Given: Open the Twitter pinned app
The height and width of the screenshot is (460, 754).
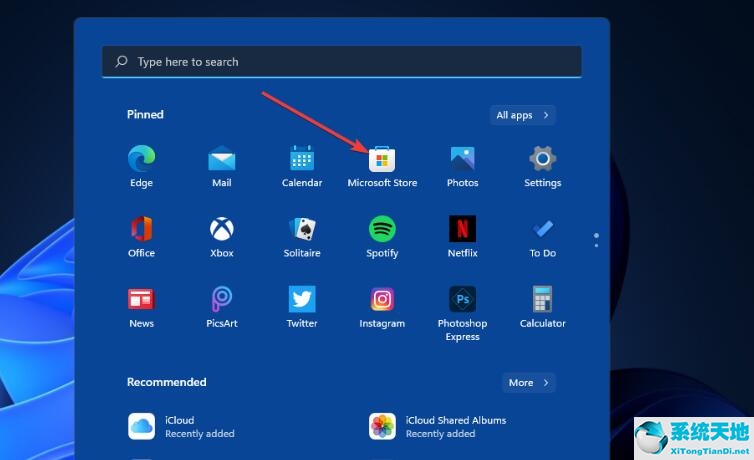Looking at the screenshot, I should [302, 308].
